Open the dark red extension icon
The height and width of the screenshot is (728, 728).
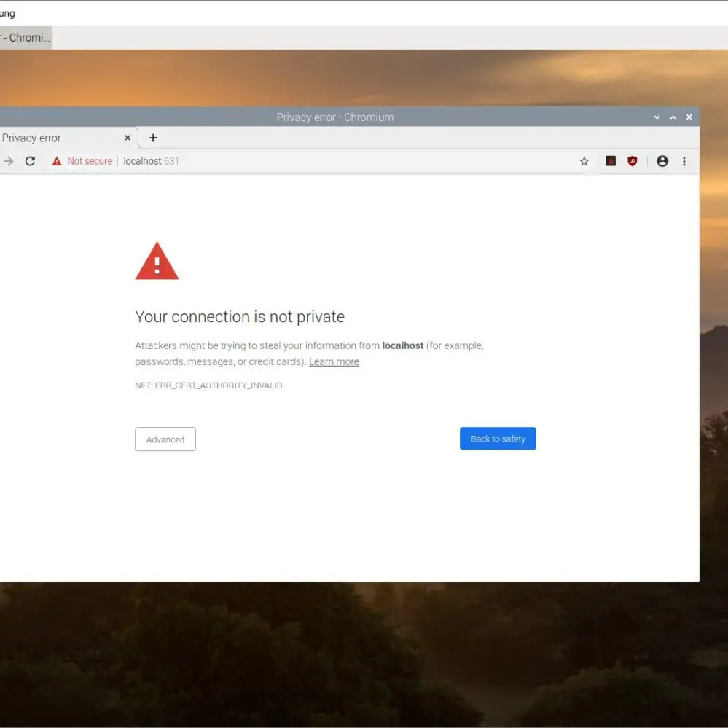pos(611,161)
